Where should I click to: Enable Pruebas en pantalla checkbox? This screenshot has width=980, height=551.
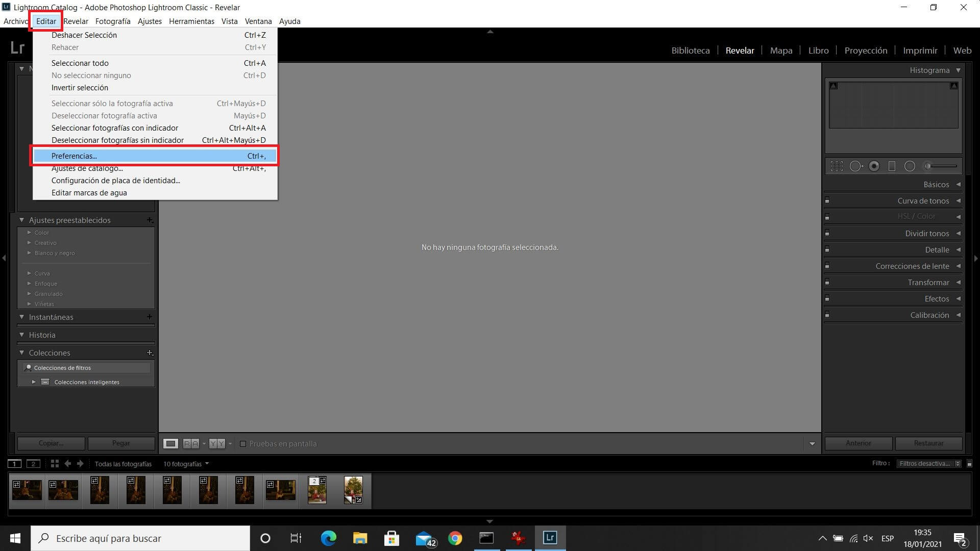pos(243,444)
